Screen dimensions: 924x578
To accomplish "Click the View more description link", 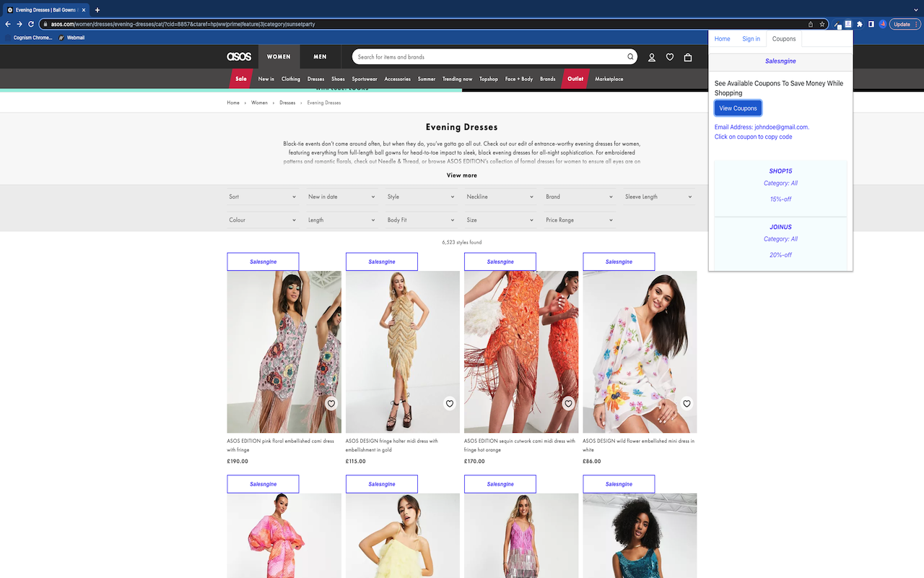I will click(x=461, y=176).
